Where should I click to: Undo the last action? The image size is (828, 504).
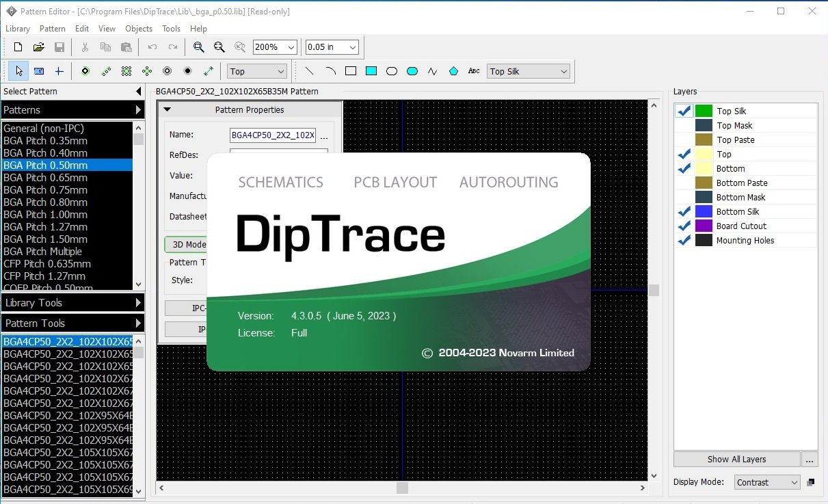coord(152,47)
